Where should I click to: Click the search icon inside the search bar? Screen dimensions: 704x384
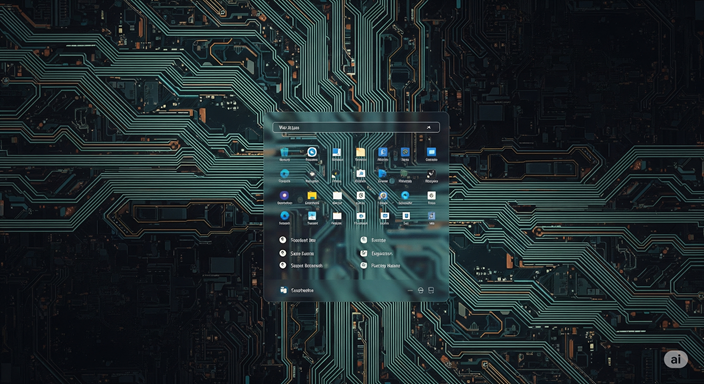pyautogui.click(x=429, y=128)
